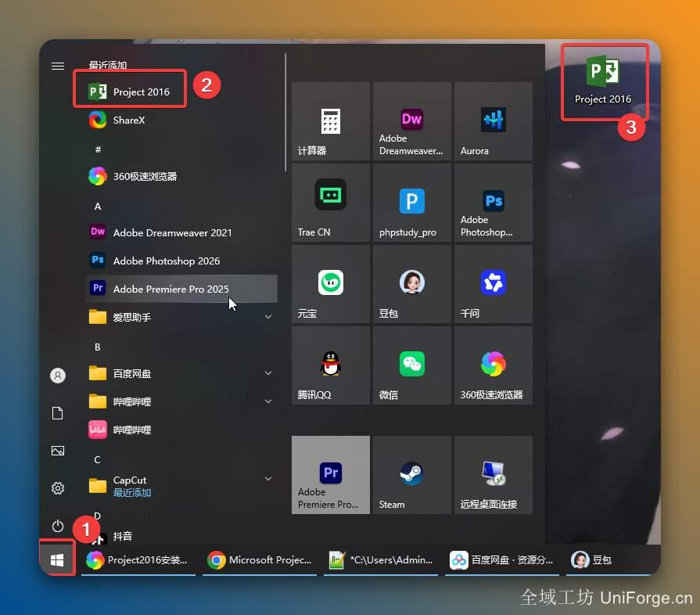Launch the Steam tile

pos(411,475)
